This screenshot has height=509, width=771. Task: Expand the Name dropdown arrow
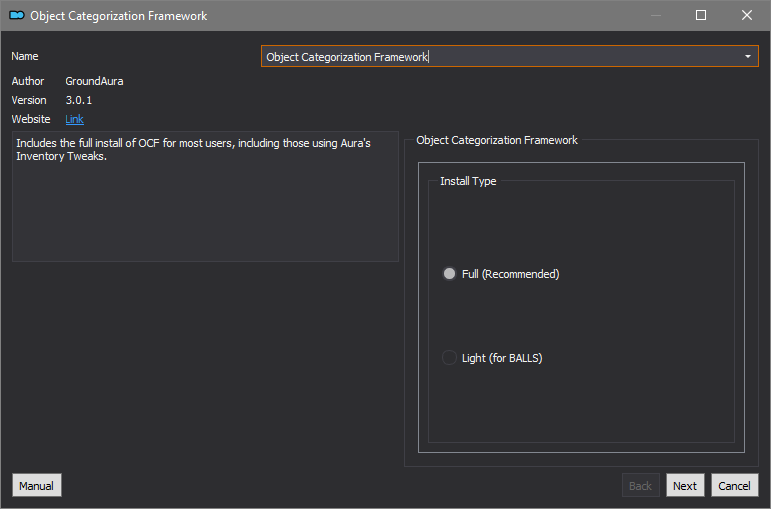point(747,57)
